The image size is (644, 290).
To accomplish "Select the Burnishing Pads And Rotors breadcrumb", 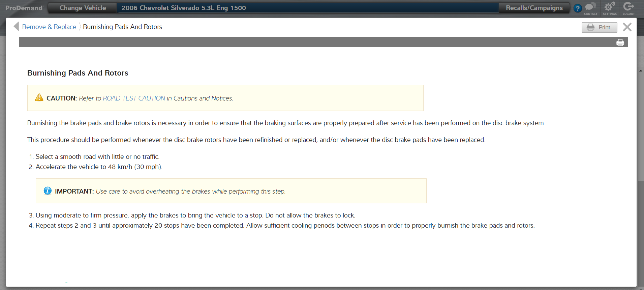I will [x=122, y=27].
